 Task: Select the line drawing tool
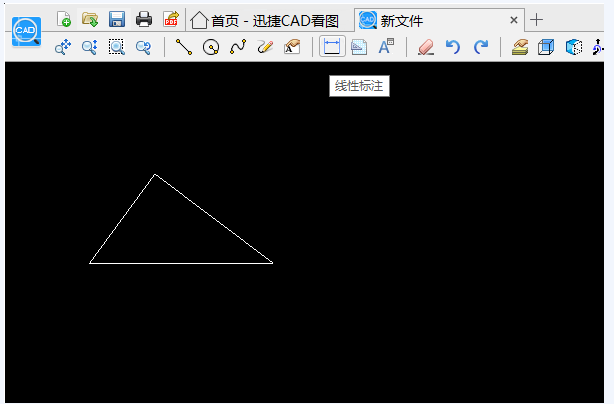(x=183, y=47)
